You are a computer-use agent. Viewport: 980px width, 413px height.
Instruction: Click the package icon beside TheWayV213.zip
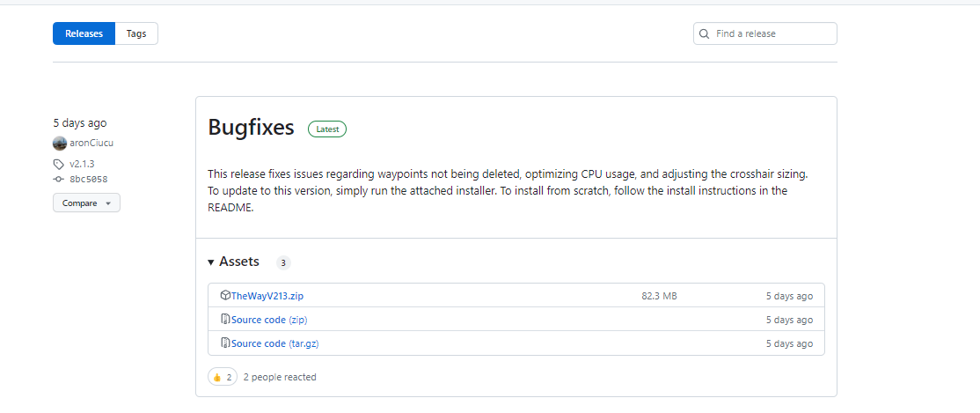tap(225, 295)
